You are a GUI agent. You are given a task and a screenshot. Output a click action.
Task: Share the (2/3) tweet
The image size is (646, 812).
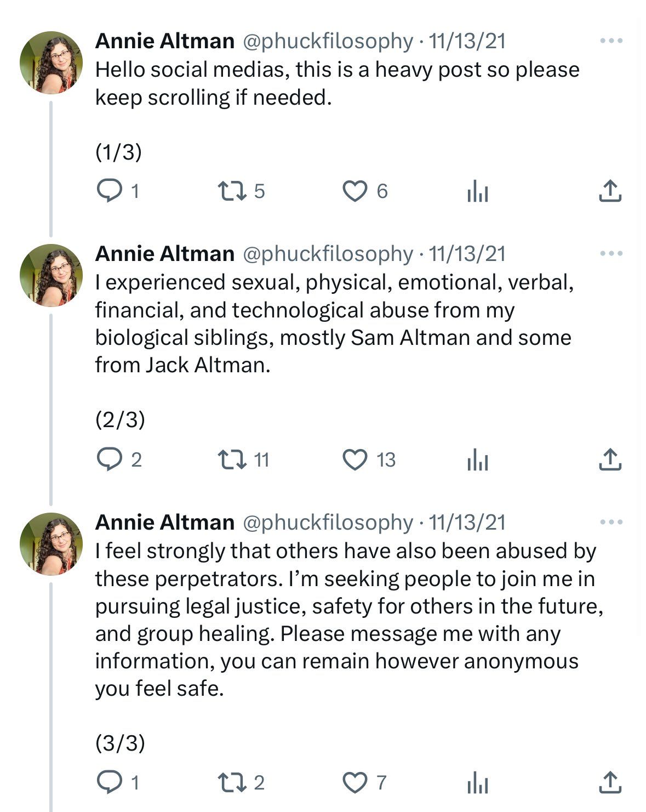(609, 459)
